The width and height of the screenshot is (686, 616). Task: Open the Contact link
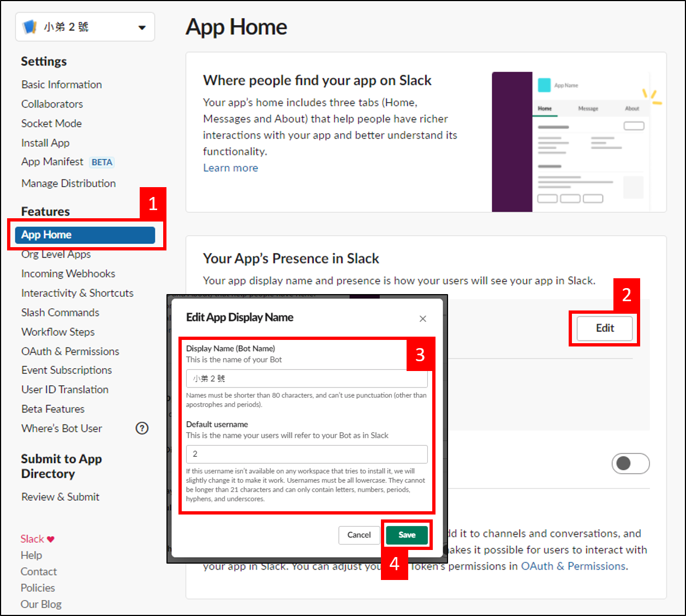pyautogui.click(x=39, y=572)
